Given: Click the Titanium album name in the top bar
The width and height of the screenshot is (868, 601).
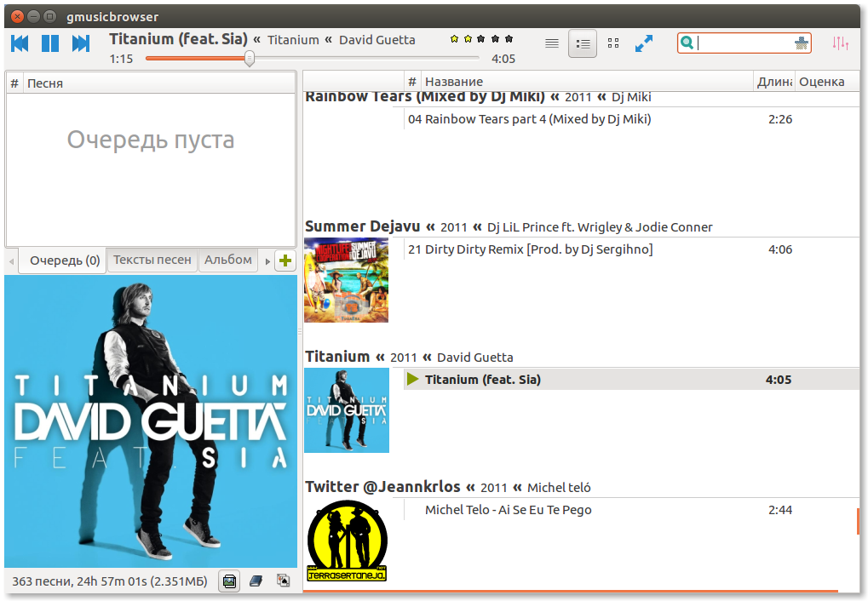Looking at the screenshot, I should point(293,40).
